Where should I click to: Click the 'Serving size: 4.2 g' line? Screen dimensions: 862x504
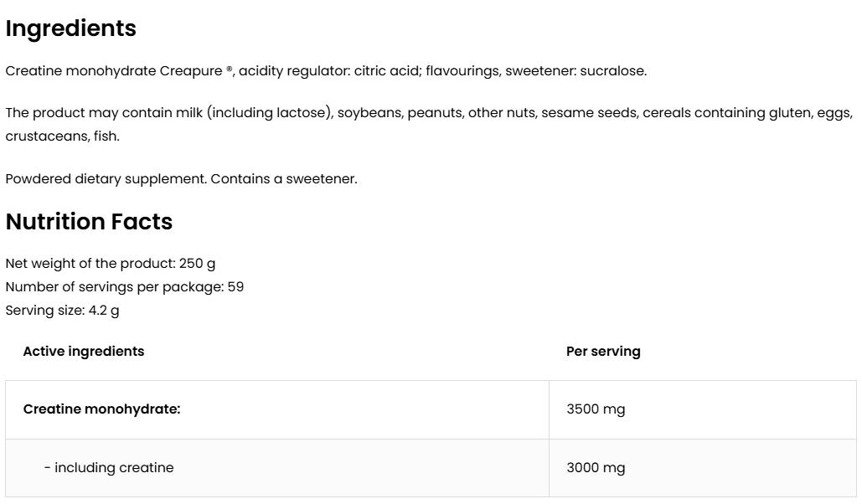(x=62, y=311)
